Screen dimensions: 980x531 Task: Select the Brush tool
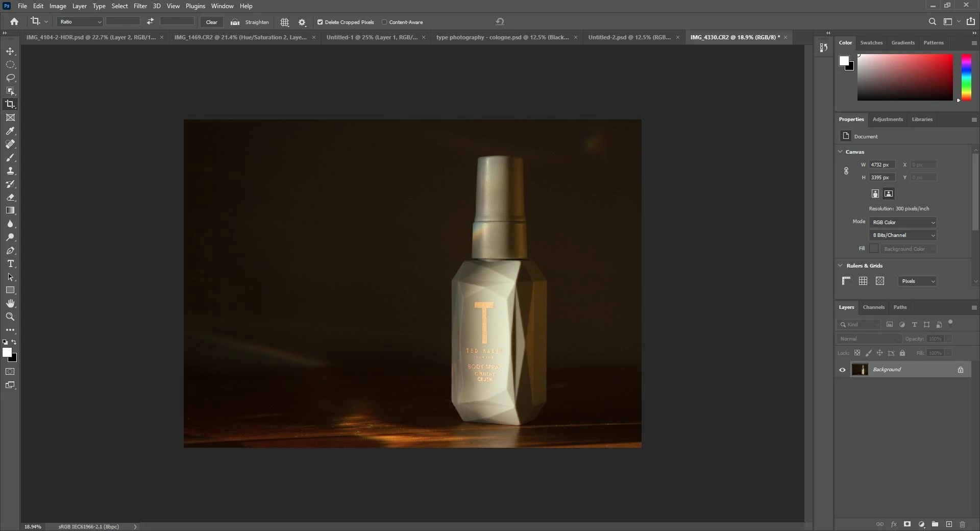10,158
